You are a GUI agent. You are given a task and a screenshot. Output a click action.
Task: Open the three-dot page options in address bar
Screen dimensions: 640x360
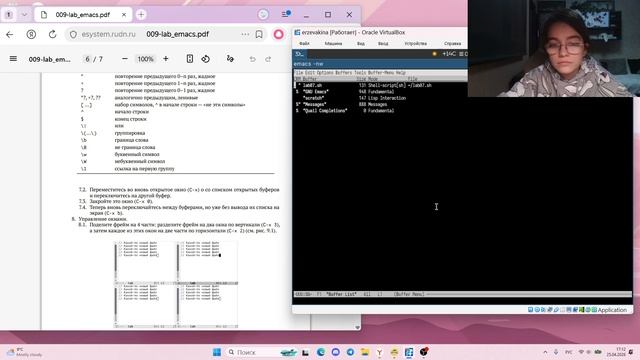(x=245, y=35)
